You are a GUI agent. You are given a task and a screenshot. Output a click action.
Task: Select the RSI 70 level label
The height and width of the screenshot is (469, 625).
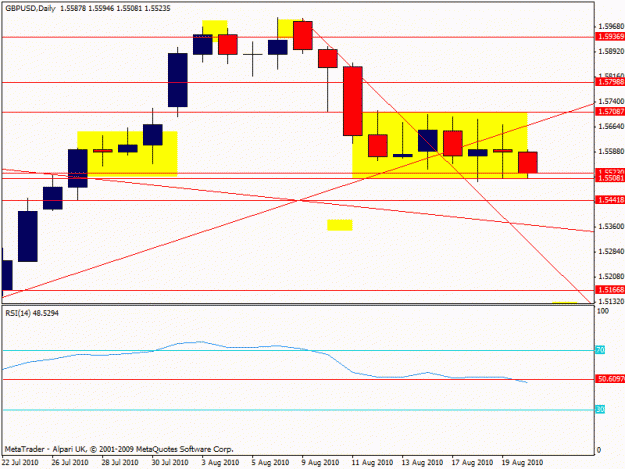(x=600, y=350)
